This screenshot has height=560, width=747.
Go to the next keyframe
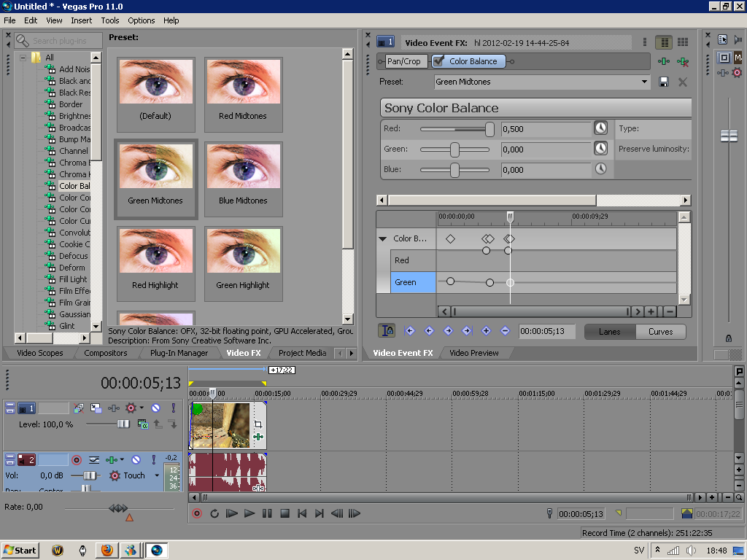pyautogui.click(x=449, y=330)
